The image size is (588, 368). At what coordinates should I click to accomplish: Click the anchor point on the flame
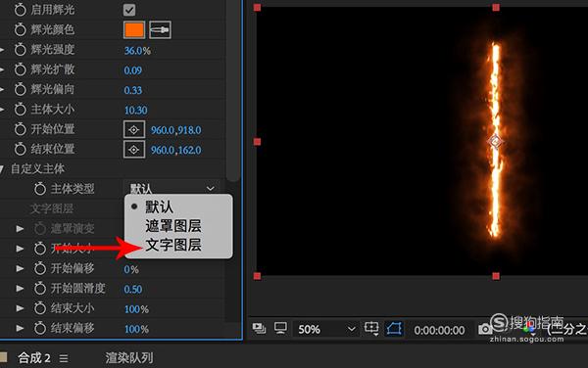495,142
